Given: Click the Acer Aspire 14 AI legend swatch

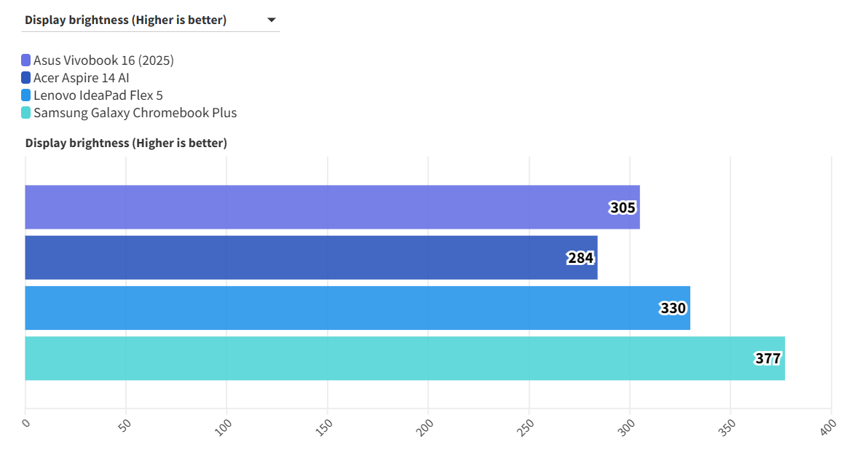Looking at the screenshot, I should [x=26, y=78].
